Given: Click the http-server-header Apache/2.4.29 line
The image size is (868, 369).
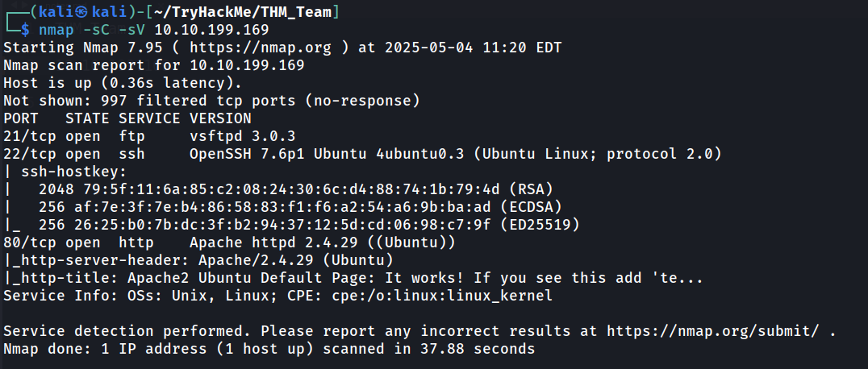Looking at the screenshot, I should click(198, 260).
